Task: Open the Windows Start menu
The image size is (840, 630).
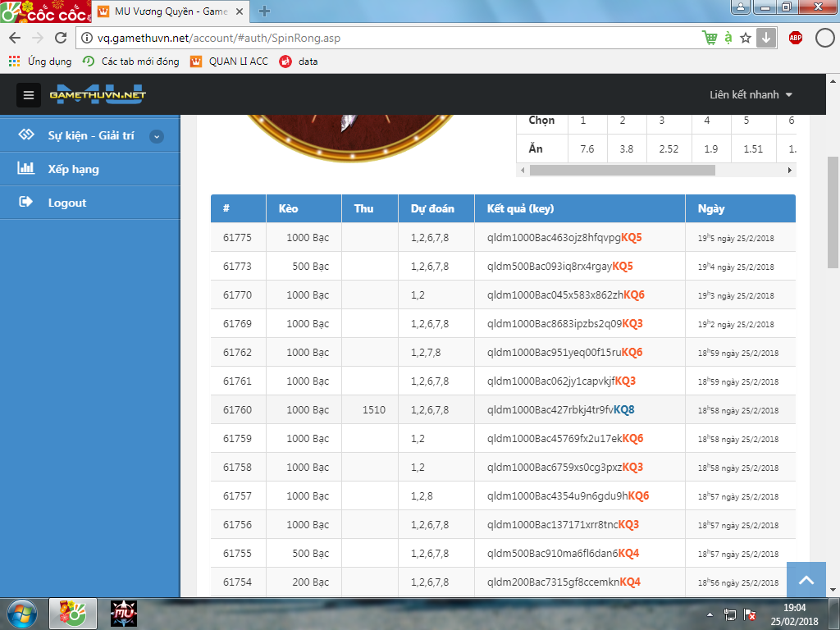Action: [22, 614]
